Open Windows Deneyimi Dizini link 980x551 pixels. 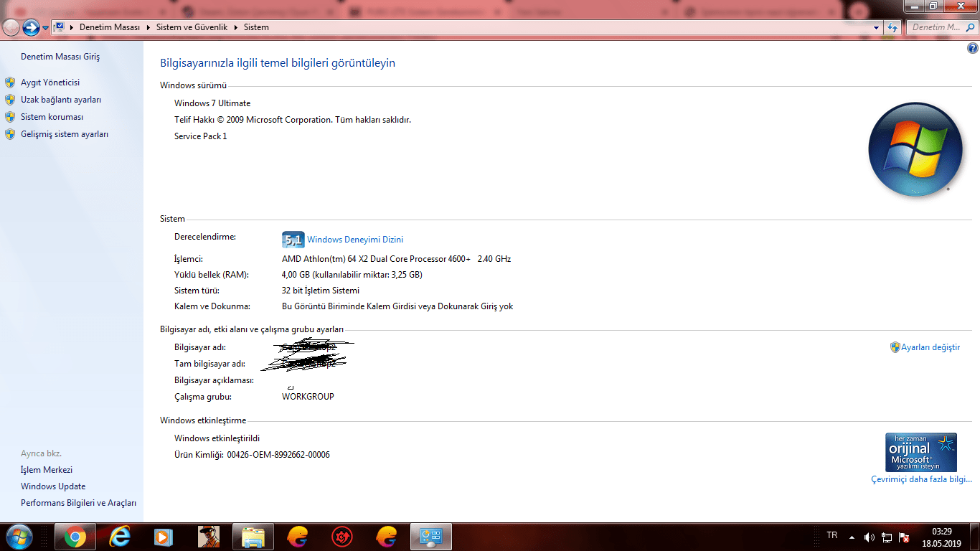pos(355,240)
